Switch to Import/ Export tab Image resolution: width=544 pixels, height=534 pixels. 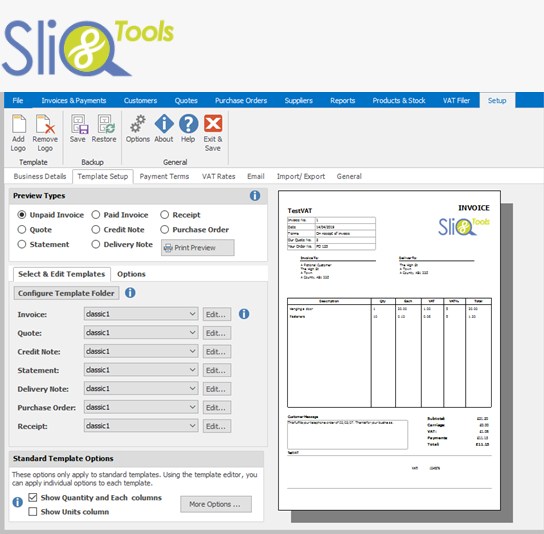301,176
